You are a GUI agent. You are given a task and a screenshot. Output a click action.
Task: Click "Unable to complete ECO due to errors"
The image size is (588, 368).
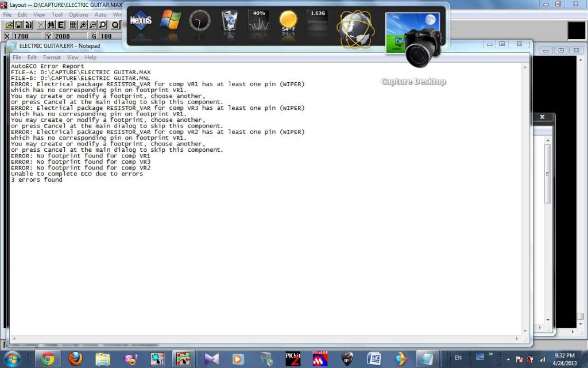77,174
